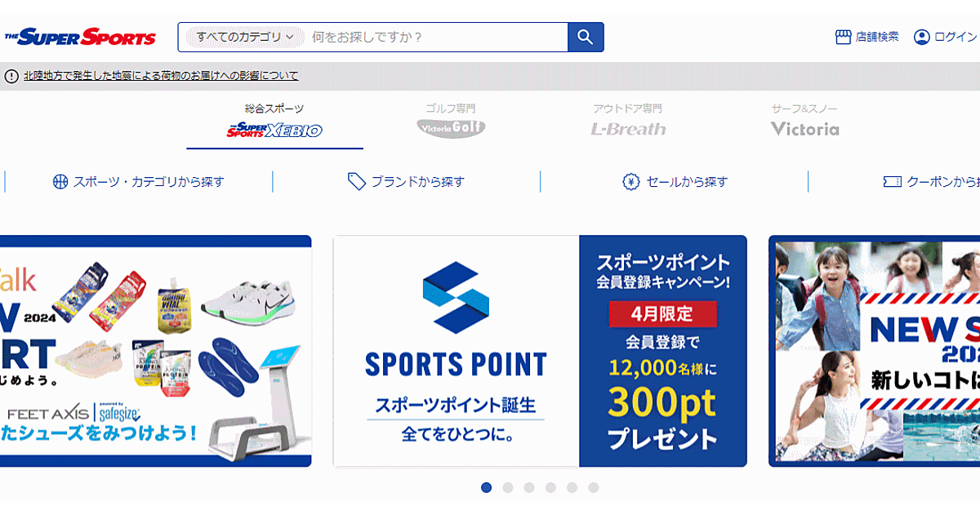Image resolution: width=980 pixels, height=514 pixels.
Task: Select the last carousel dot
Action: [x=594, y=488]
